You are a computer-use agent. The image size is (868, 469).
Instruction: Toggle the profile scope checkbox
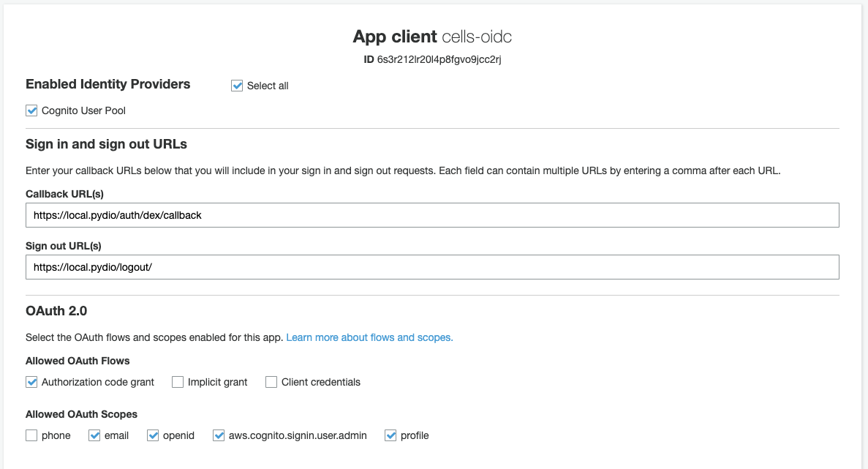390,436
